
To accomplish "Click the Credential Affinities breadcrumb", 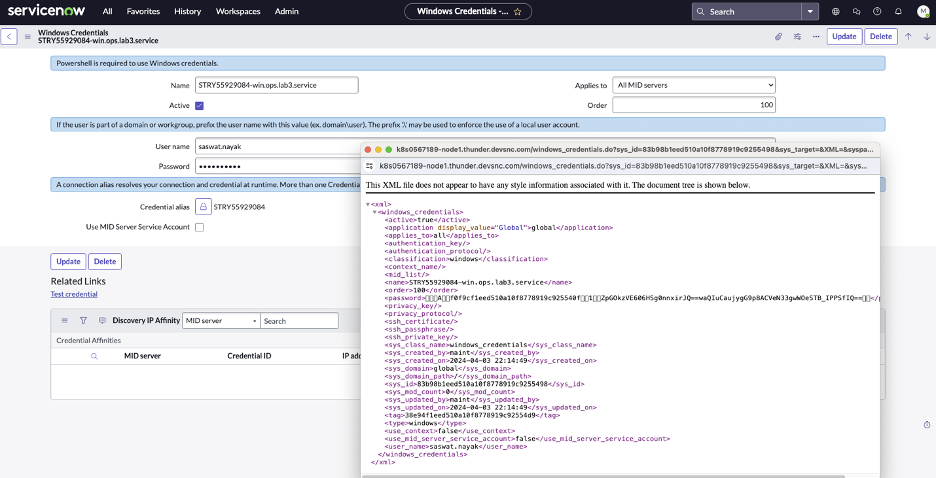I will tap(88, 340).
